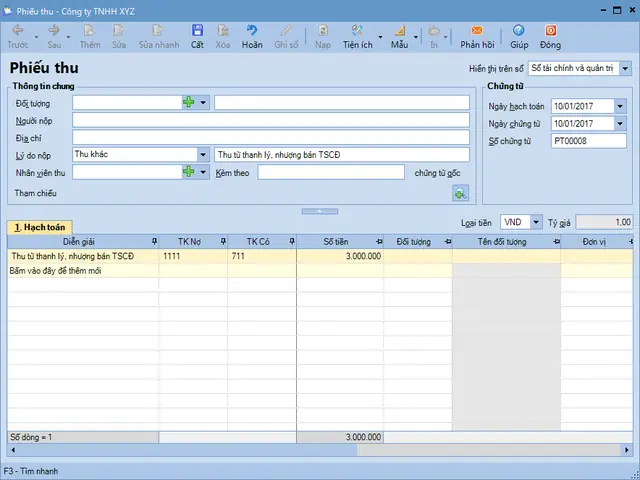Select the Hạch toán tab
This screenshot has width=640, height=480.
39,227
